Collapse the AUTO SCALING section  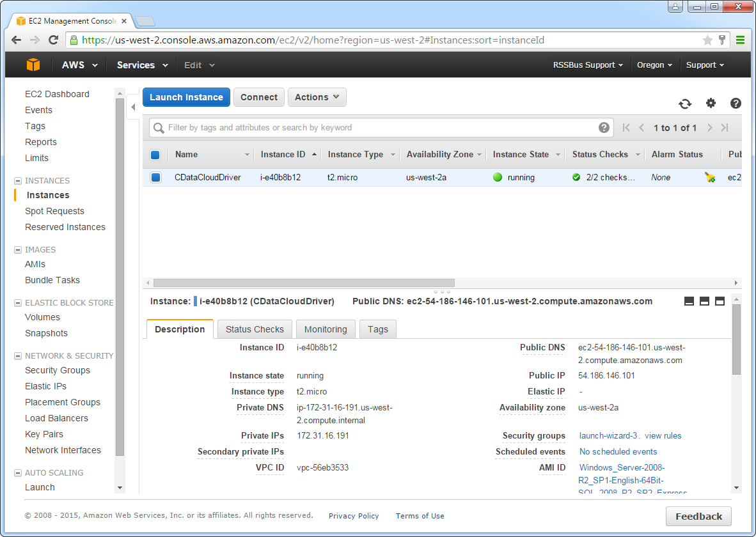point(18,473)
